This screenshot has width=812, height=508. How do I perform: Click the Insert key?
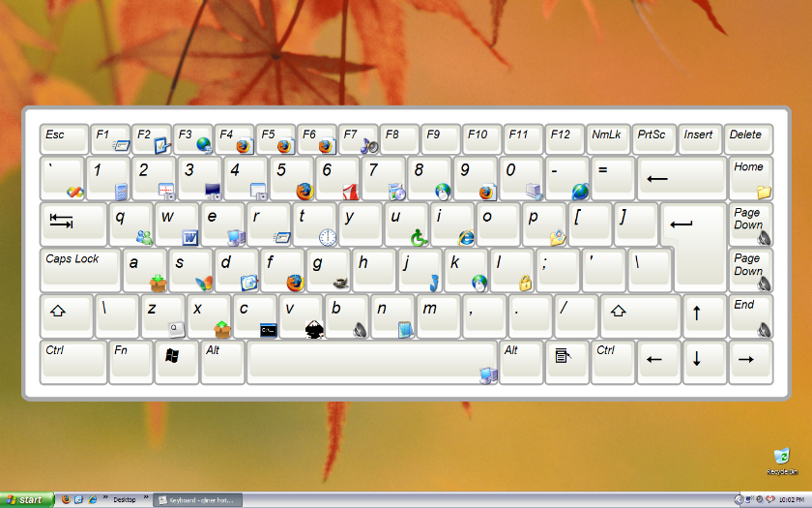(x=700, y=139)
